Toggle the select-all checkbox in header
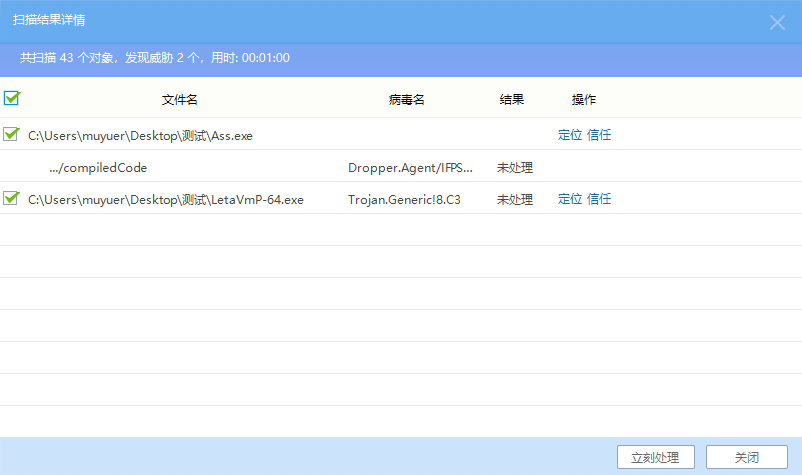The image size is (802, 475). coord(12,99)
